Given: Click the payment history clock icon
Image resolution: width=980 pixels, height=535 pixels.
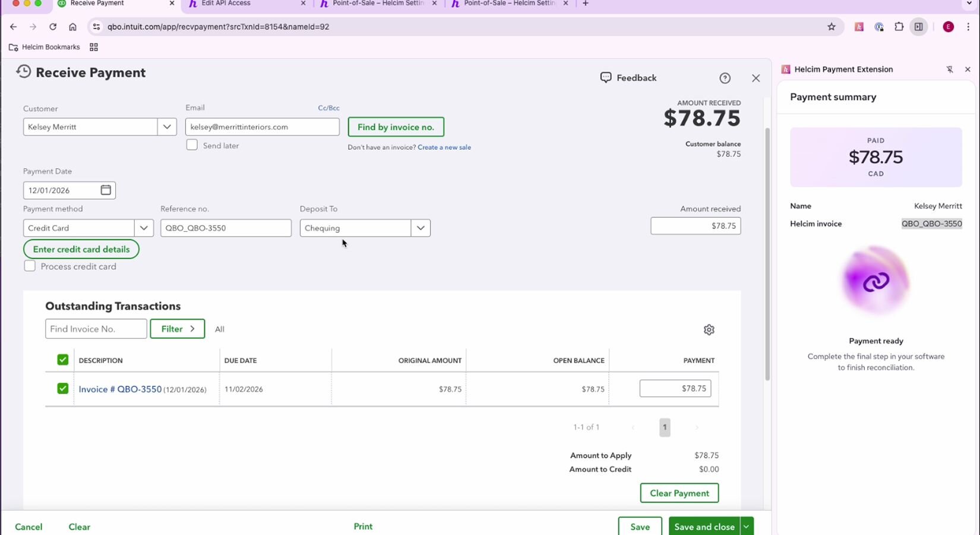Looking at the screenshot, I should point(24,72).
